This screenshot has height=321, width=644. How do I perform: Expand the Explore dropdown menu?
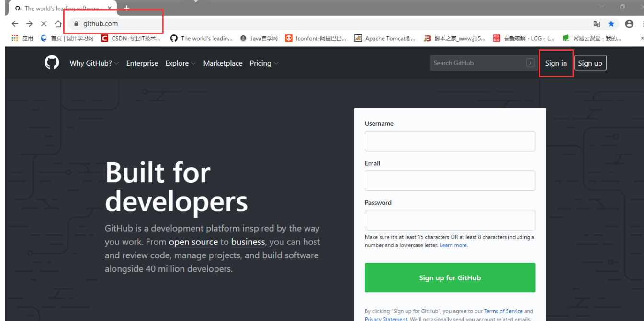pyautogui.click(x=181, y=63)
